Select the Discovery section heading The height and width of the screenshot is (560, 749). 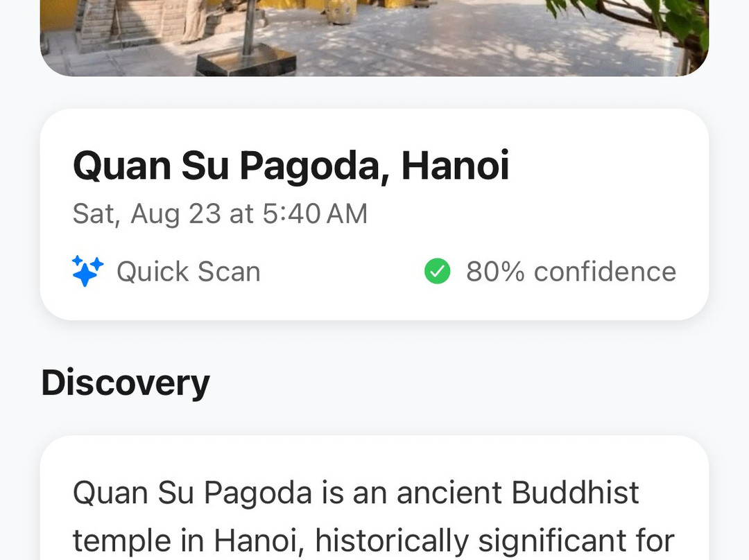pyautogui.click(x=126, y=383)
